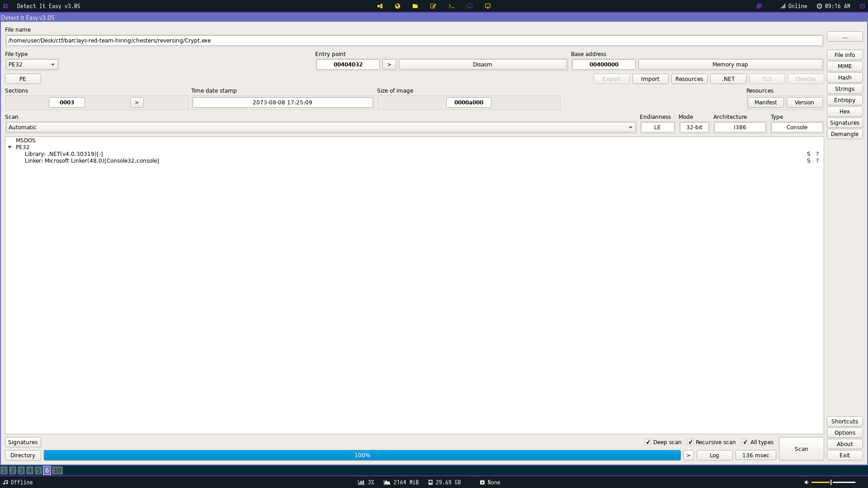This screenshot has width=868, height=488.
Task: Open the VS Code launcher icon
Action: click(380, 6)
